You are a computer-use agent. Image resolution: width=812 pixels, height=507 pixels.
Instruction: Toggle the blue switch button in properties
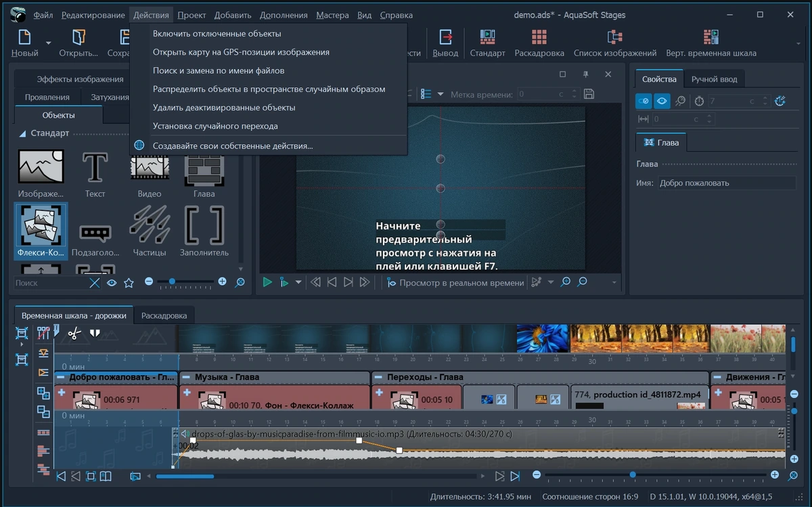click(x=644, y=101)
